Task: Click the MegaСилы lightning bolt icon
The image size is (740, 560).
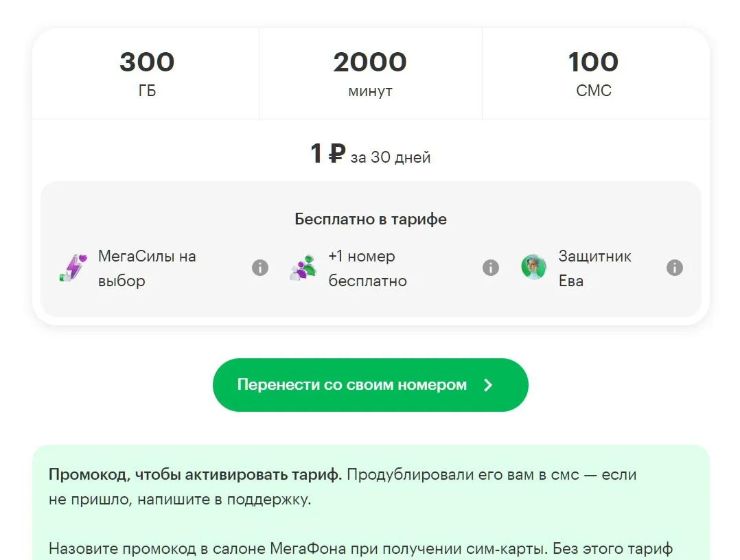Action: point(73,268)
